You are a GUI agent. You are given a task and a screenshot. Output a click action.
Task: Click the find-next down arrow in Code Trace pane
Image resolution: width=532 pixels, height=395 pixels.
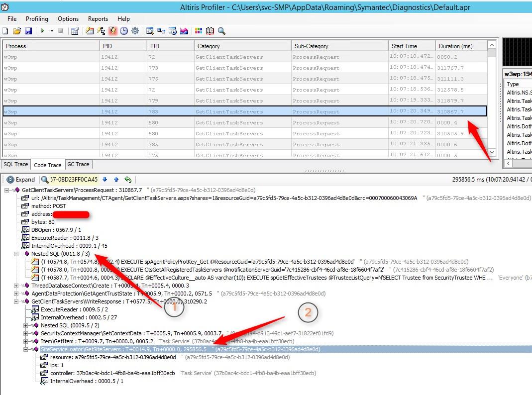[x=104, y=180]
